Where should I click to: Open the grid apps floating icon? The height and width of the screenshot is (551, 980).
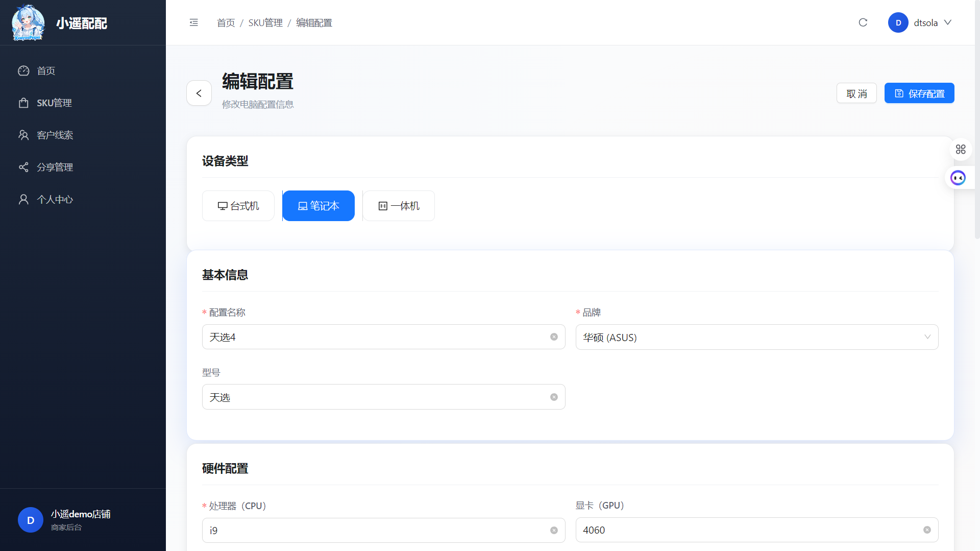click(961, 149)
